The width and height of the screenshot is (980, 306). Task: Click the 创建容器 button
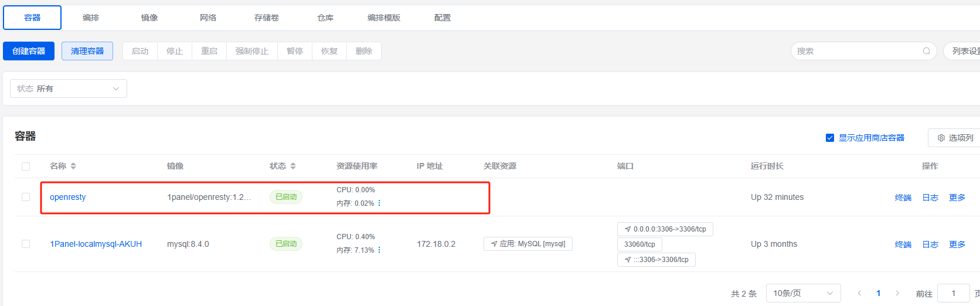pyautogui.click(x=29, y=51)
